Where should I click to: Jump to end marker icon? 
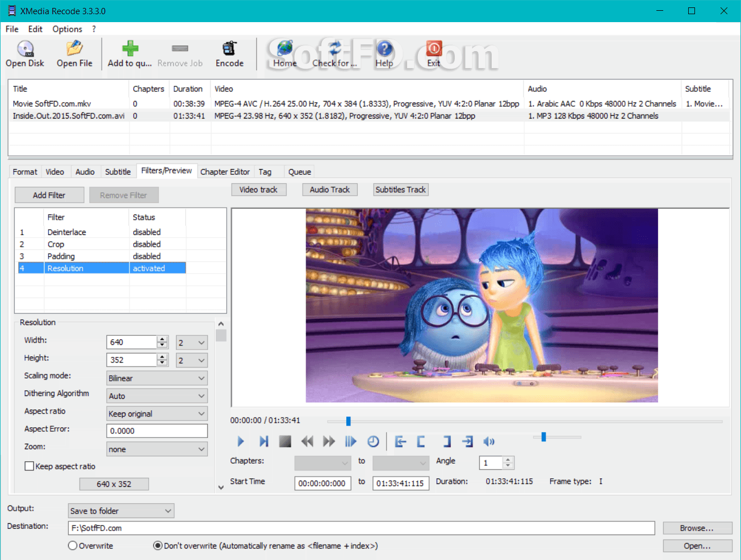coord(467,441)
